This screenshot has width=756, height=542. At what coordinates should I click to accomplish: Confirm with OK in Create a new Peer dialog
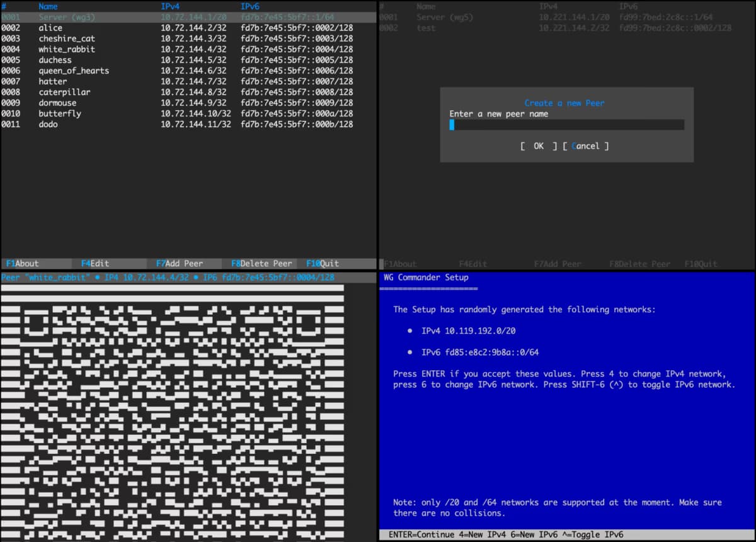(x=539, y=146)
